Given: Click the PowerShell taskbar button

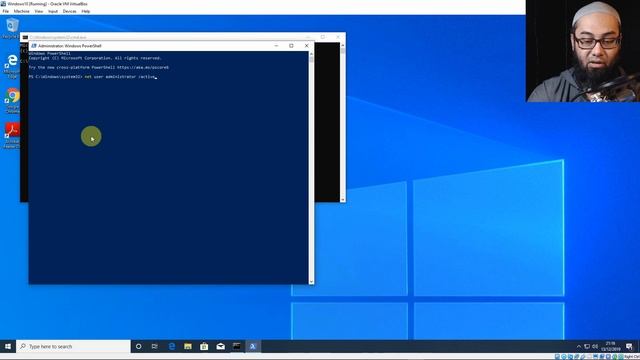Looking at the screenshot, I should tap(253, 346).
